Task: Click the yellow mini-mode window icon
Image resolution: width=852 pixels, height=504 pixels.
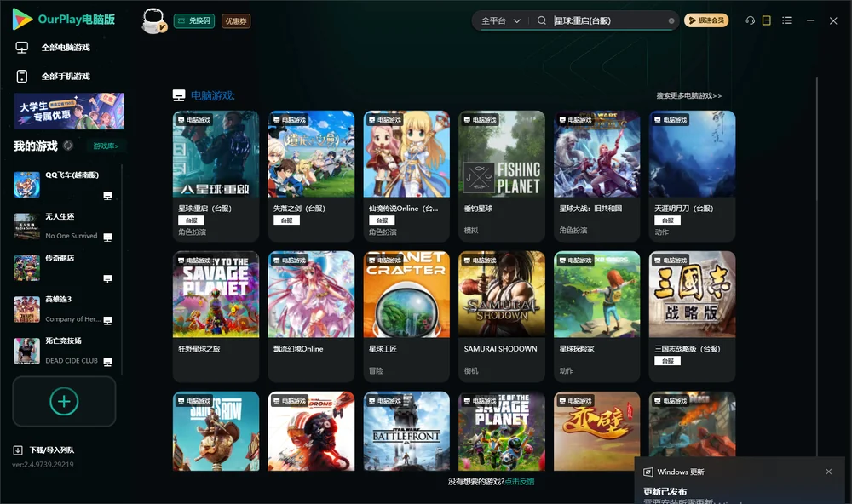Action: coord(767,20)
